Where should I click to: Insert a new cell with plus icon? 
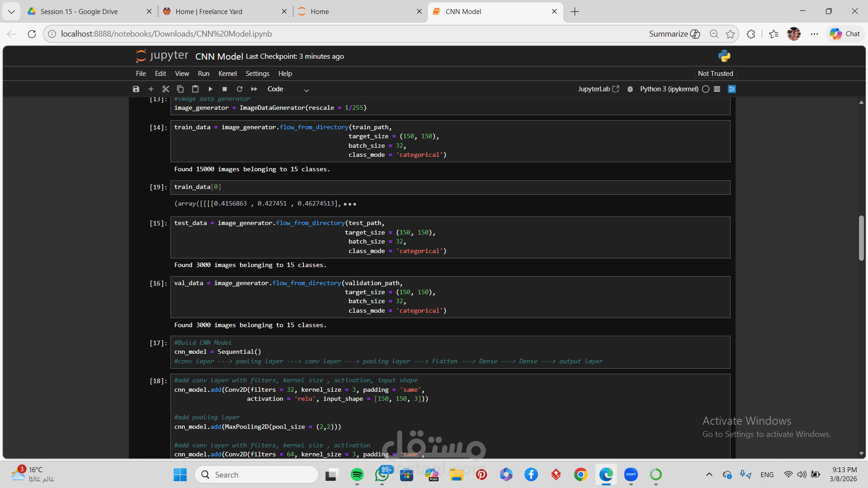click(x=151, y=89)
